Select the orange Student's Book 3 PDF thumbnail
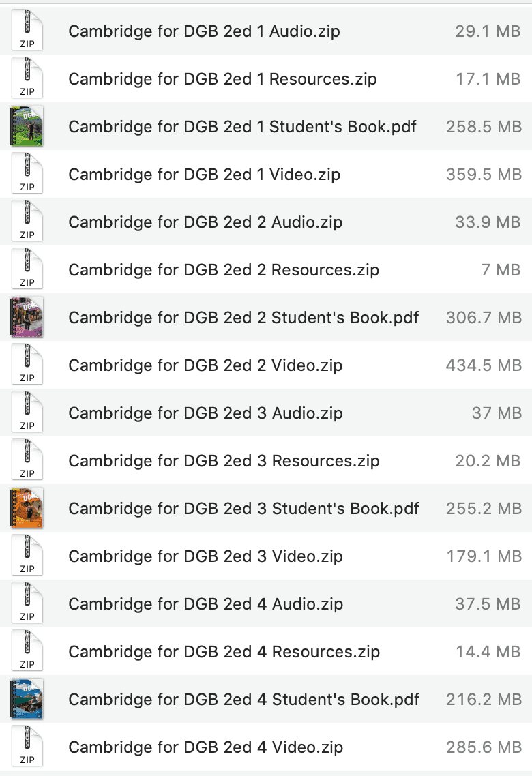Screen dimensions: 532x776 (27, 509)
